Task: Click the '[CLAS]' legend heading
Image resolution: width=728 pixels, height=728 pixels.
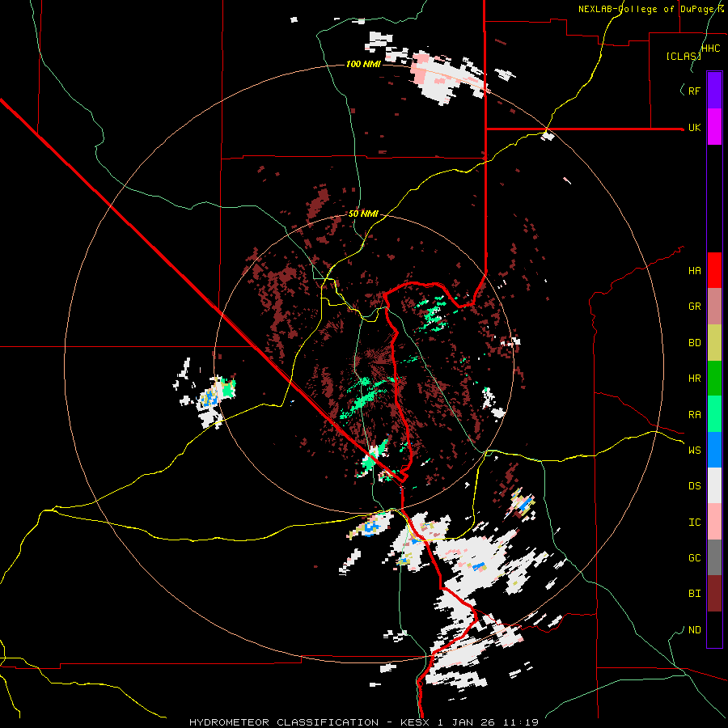Action: pyautogui.click(x=684, y=56)
